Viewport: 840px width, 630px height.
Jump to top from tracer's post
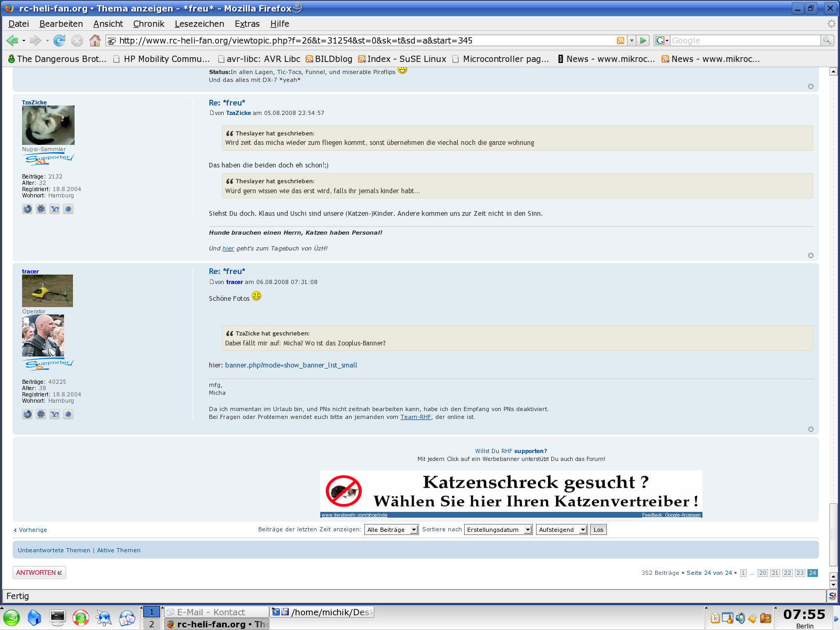(811, 429)
